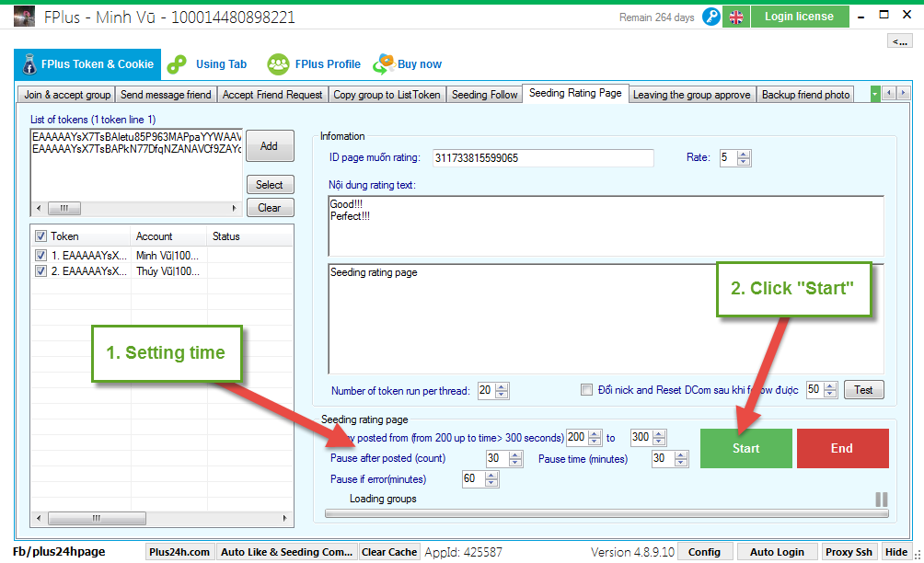Switch language via UK flag icon
The width and height of the screenshot is (924, 563).
click(736, 17)
